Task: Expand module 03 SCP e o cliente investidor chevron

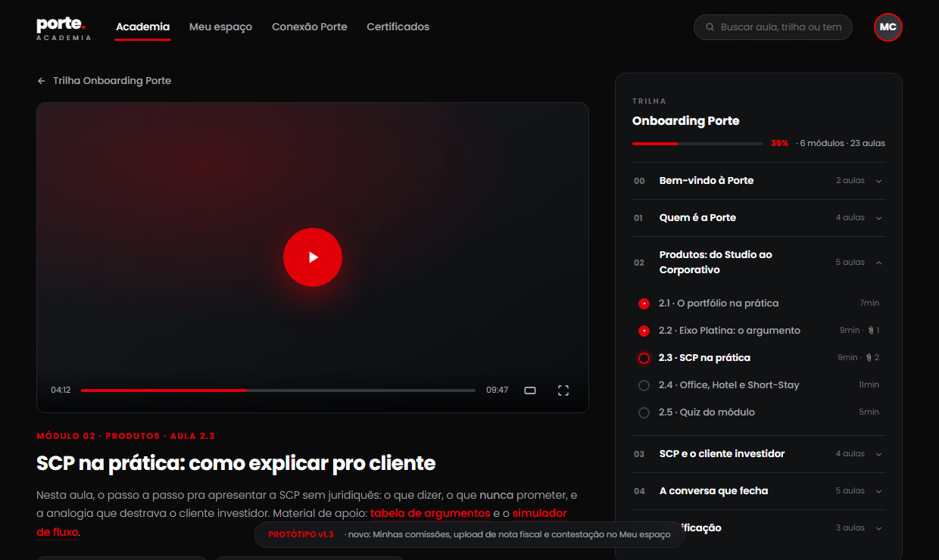Action: click(878, 454)
